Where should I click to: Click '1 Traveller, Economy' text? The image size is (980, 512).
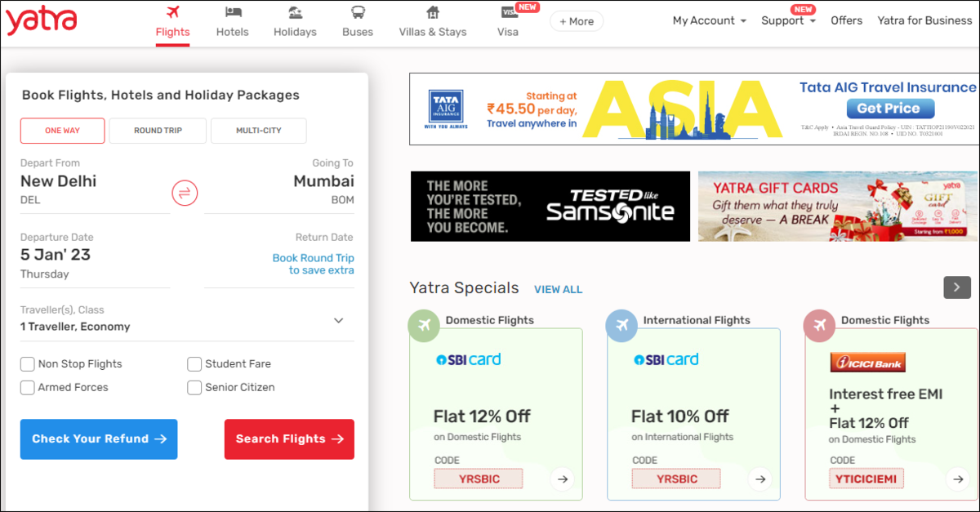tap(75, 327)
